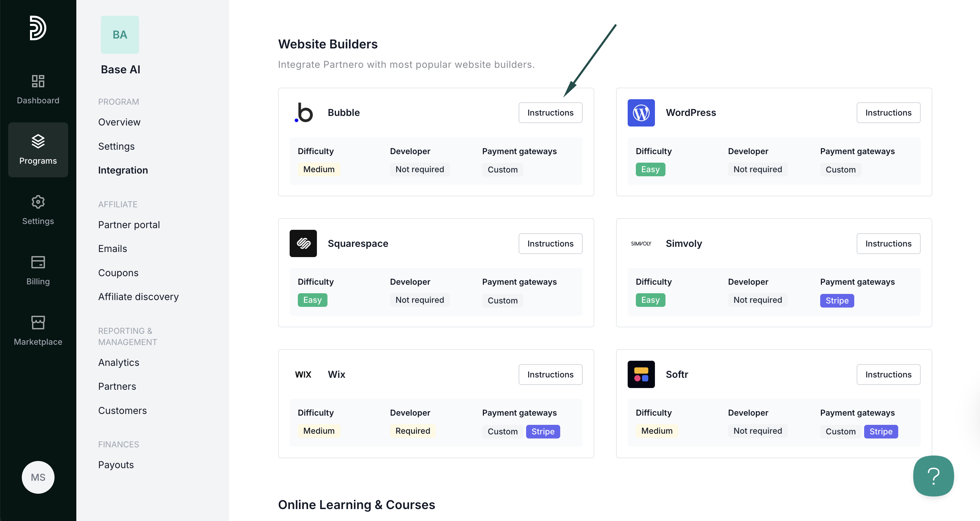Click the Bubble card title
Viewport: 980px width, 521px height.
click(x=344, y=113)
